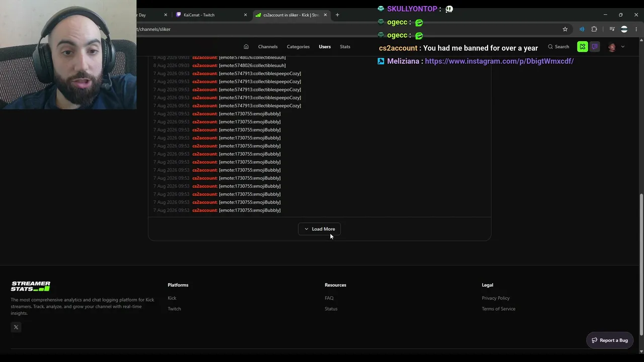Open the Categories menu item
The image size is (644, 362).
pyautogui.click(x=298, y=47)
